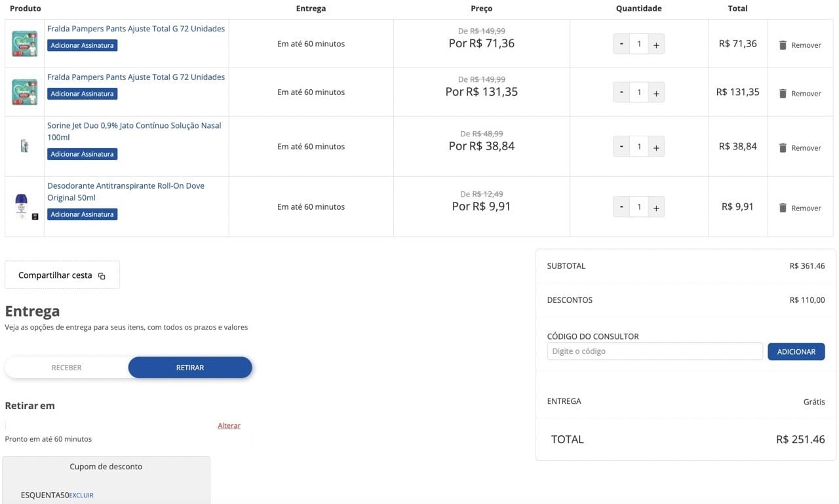Add subscription to R$ 131,35 Pampers

pyautogui.click(x=82, y=94)
